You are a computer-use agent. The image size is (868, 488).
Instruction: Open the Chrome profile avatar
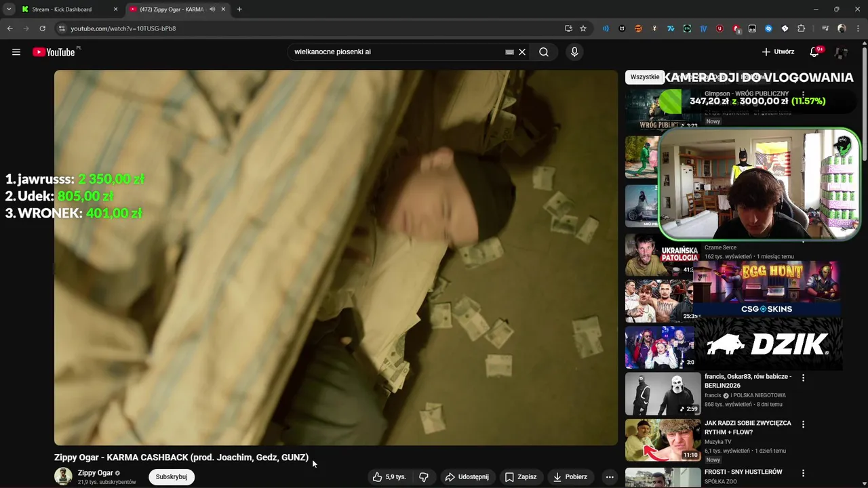tap(842, 28)
